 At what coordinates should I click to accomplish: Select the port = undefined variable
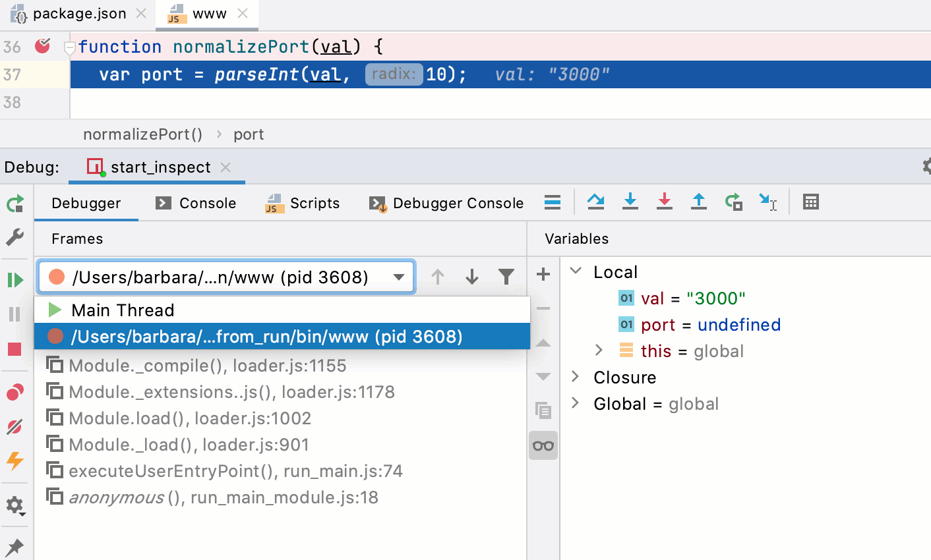tap(699, 324)
